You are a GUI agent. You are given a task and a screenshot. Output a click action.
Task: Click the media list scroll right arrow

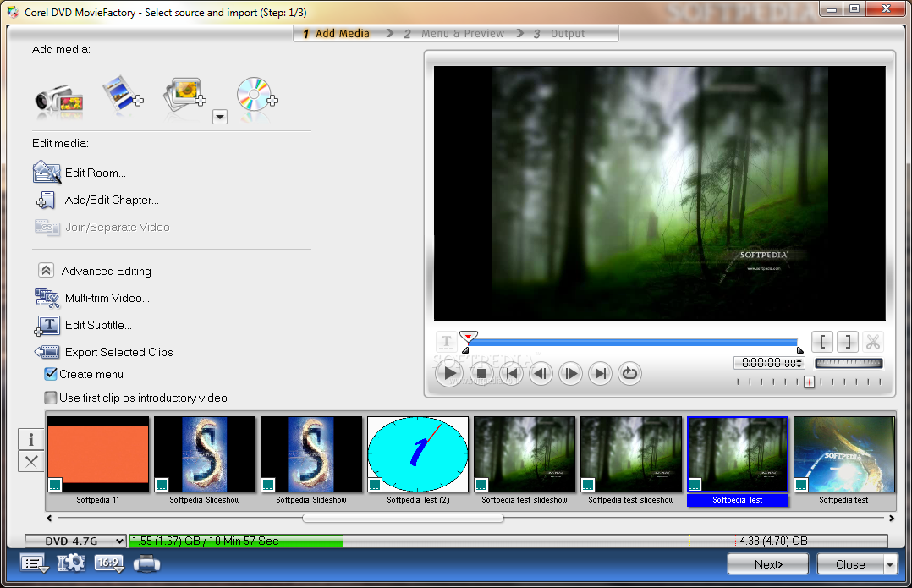[891, 519]
